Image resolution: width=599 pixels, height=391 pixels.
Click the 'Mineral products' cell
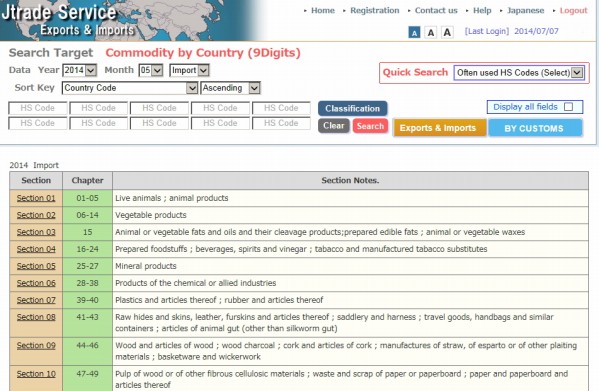(350, 266)
